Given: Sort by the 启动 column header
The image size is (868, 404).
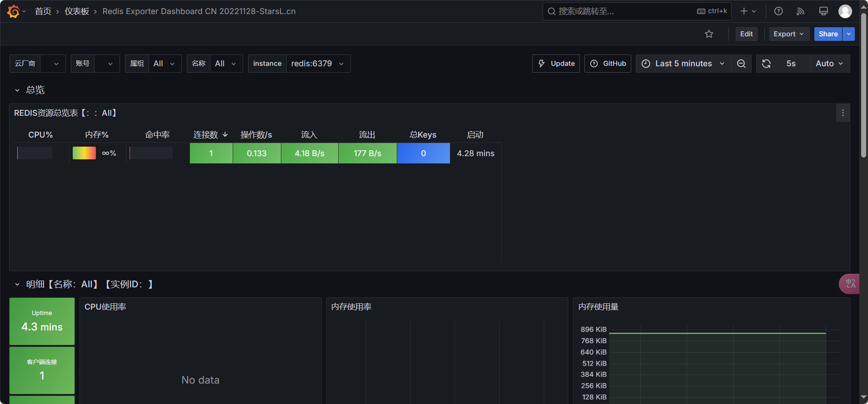Looking at the screenshot, I should [x=475, y=135].
